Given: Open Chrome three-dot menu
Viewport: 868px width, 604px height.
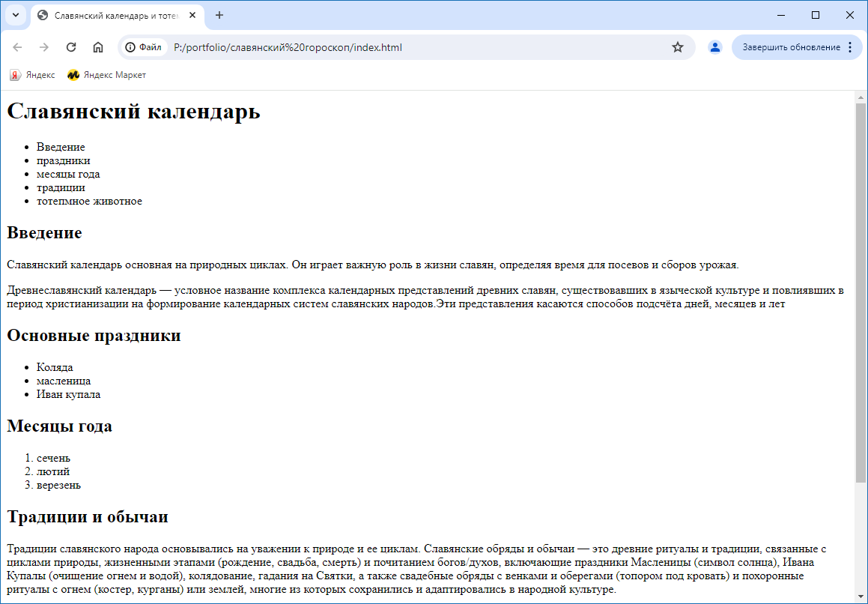Looking at the screenshot, I should 850,47.
